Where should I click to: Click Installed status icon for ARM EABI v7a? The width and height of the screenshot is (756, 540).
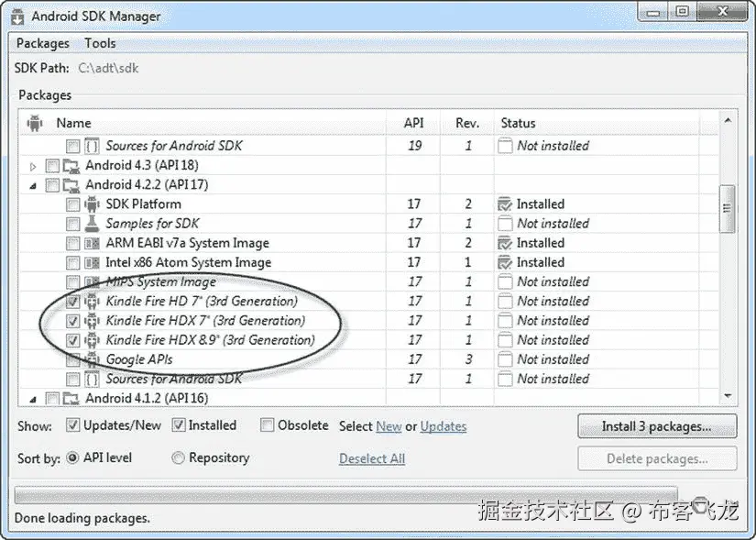tap(505, 243)
